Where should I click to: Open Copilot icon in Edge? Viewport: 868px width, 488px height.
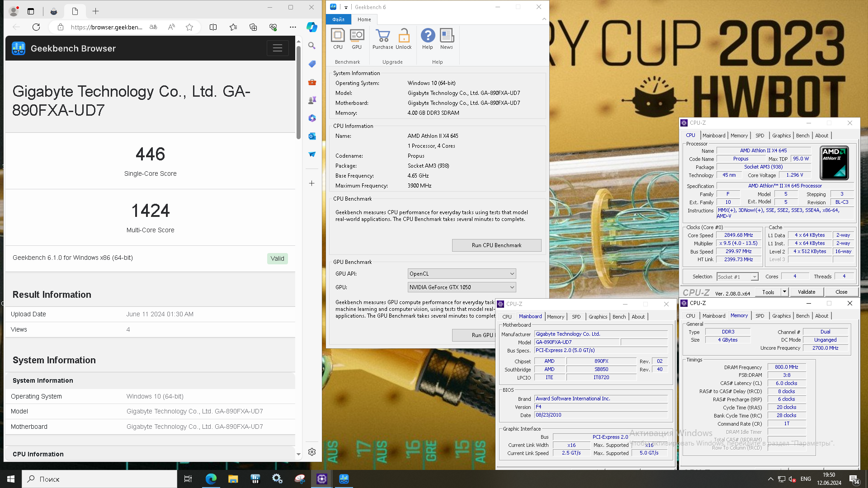(x=312, y=27)
